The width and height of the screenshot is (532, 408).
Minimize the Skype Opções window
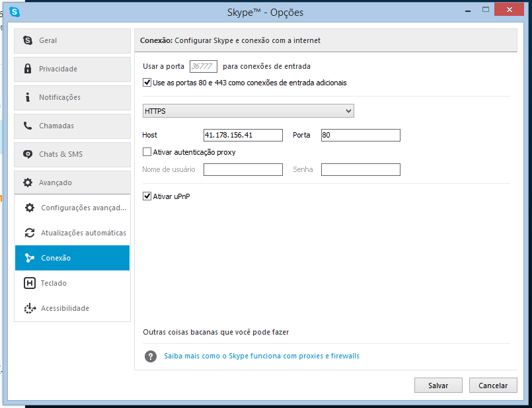(x=468, y=10)
